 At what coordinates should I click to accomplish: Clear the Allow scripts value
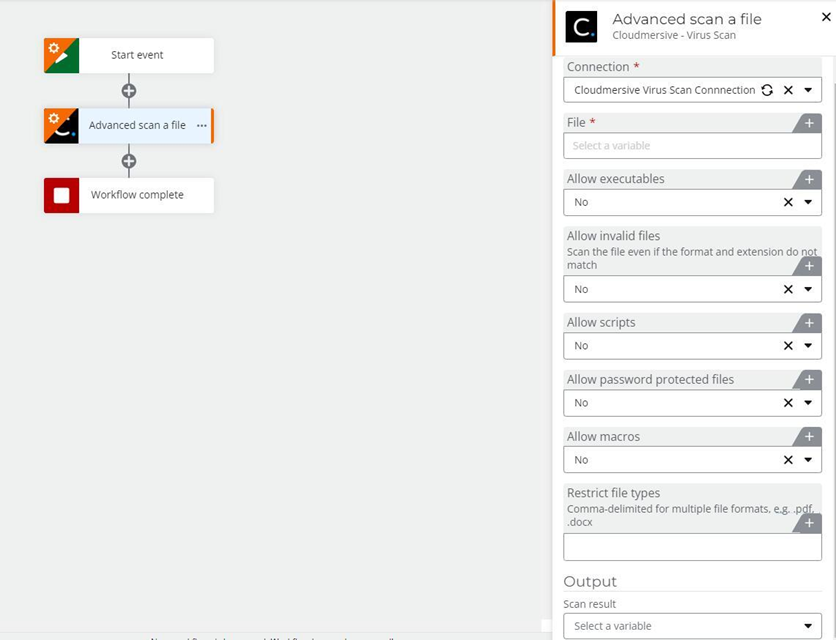point(788,346)
